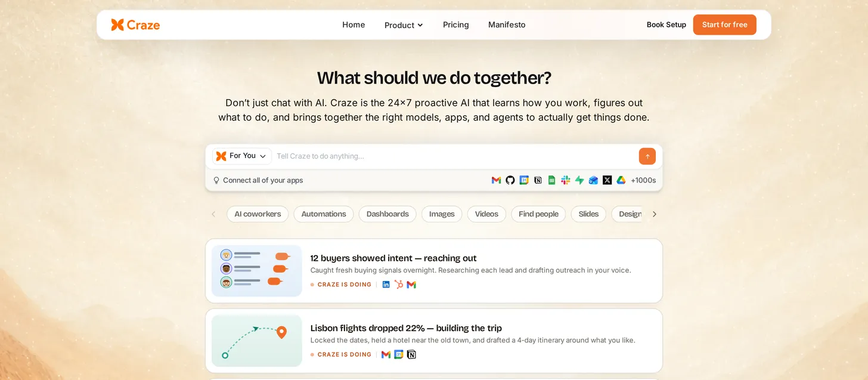Click the green lightning bolt Supabase icon

pos(579,180)
